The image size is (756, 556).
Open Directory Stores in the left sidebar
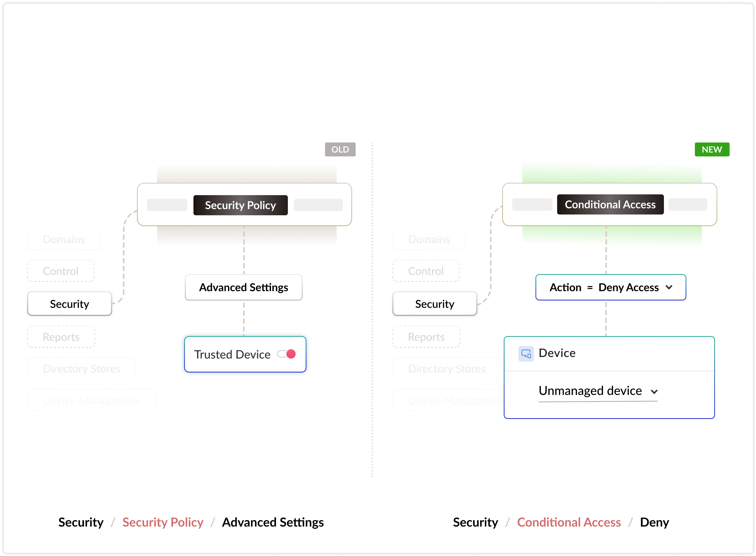point(82,369)
